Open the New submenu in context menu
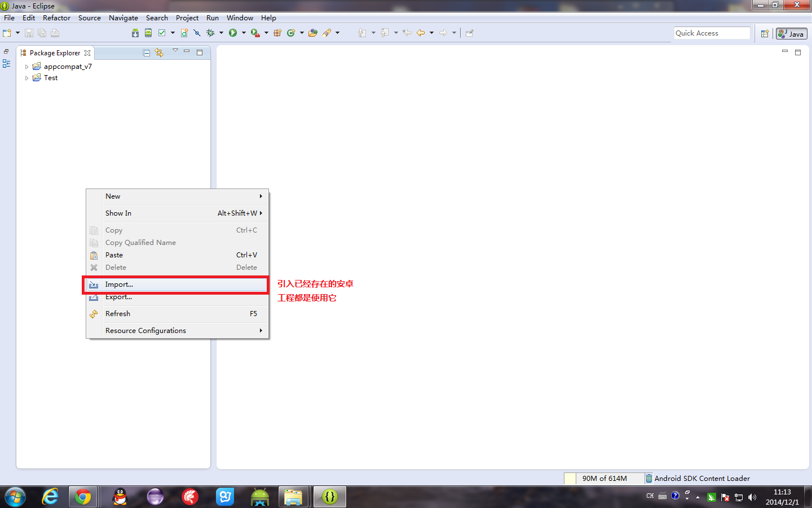Viewport: 812px width, 508px height. (x=177, y=196)
